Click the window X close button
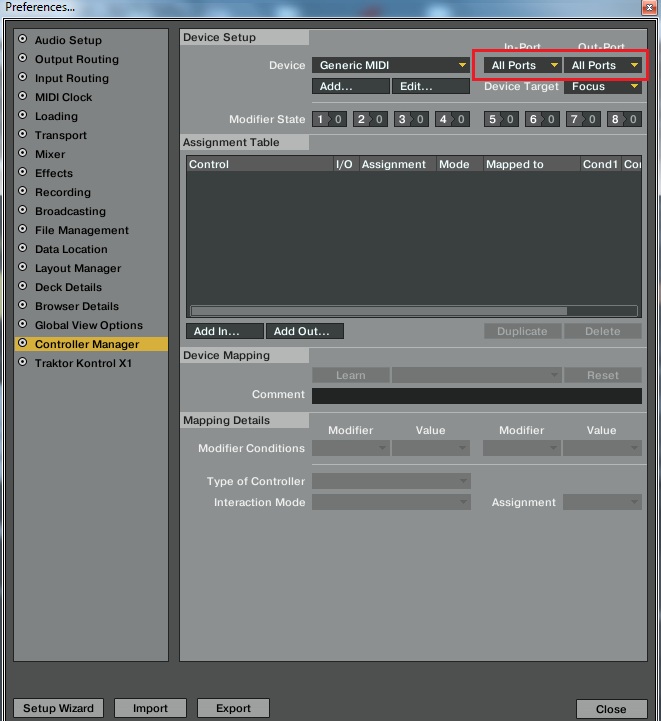This screenshot has height=721, width=661. tap(649, 7)
